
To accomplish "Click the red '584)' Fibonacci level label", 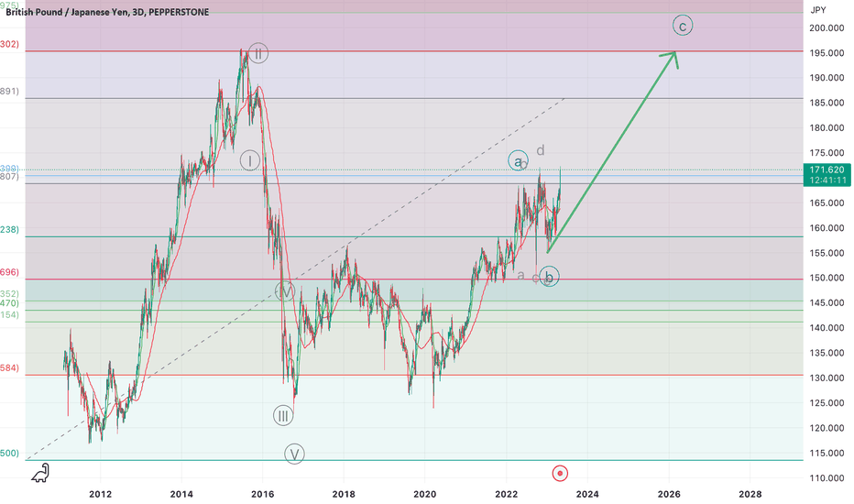I will (9, 367).
